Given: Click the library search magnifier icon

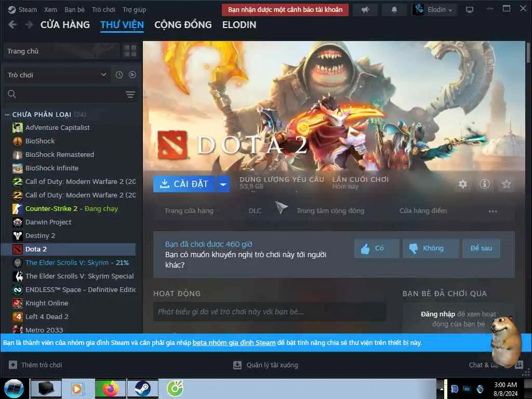Looking at the screenshot, I should click(x=12, y=94).
